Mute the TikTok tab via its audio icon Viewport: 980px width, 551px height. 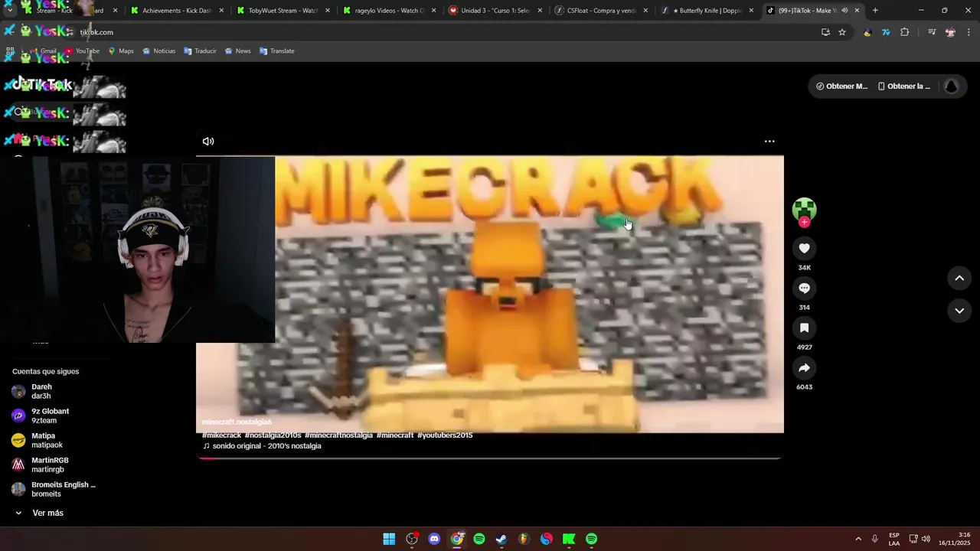coord(844,11)
